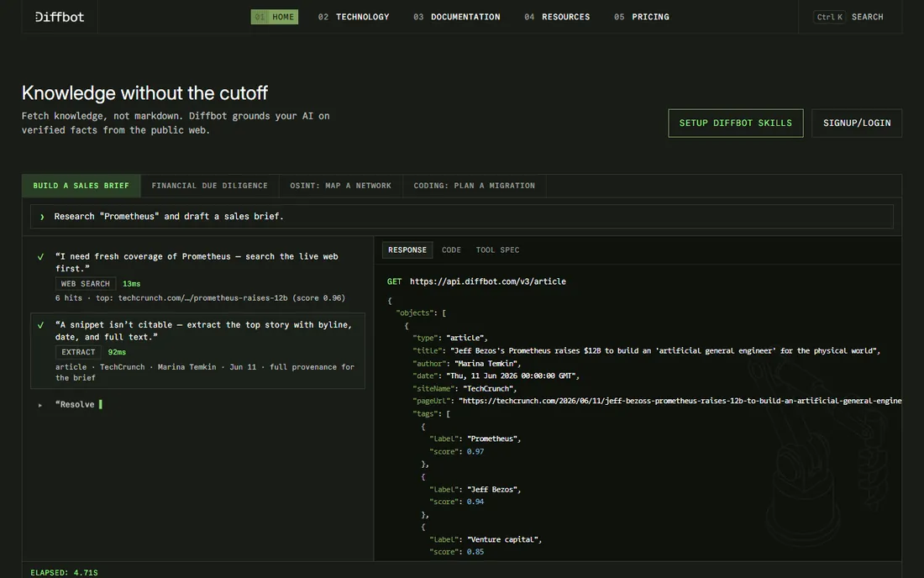Click the article · TechCrunch · Marina Temkin provenance line
Screen dimensions: 924x578
coord(204,372)
